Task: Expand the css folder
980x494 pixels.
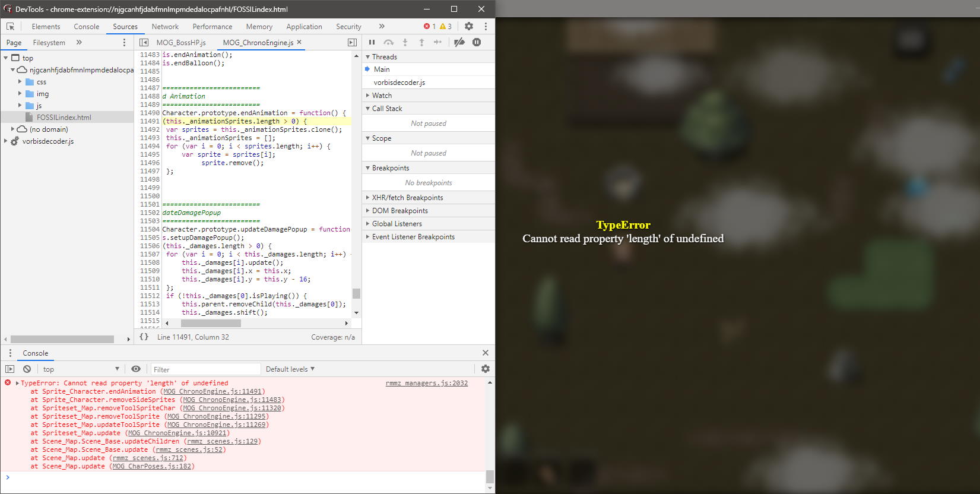Action: 20,81
